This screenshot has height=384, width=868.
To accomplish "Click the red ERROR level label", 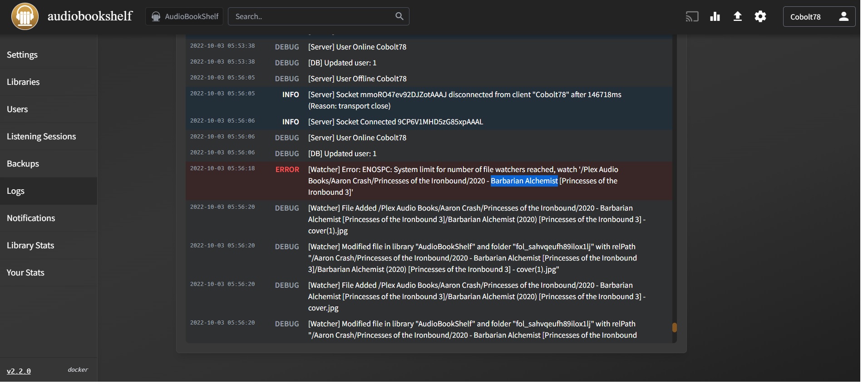I will [x=287, y=169].
